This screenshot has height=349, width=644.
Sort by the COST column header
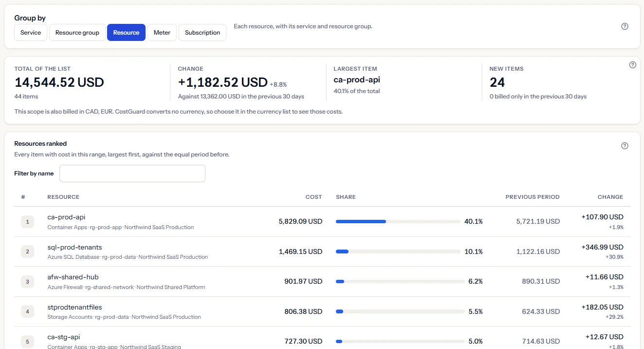313,197
